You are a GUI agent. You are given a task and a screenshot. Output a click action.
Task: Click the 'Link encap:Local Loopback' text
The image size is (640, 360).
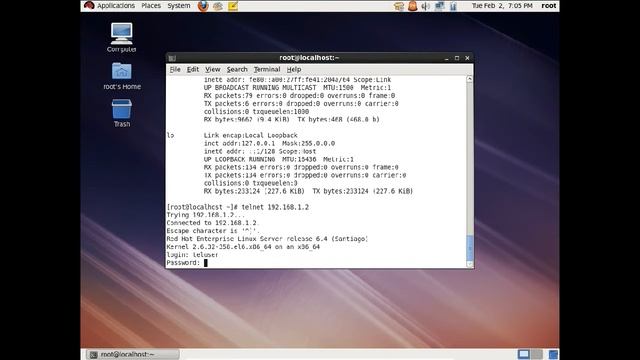[251, 135]
